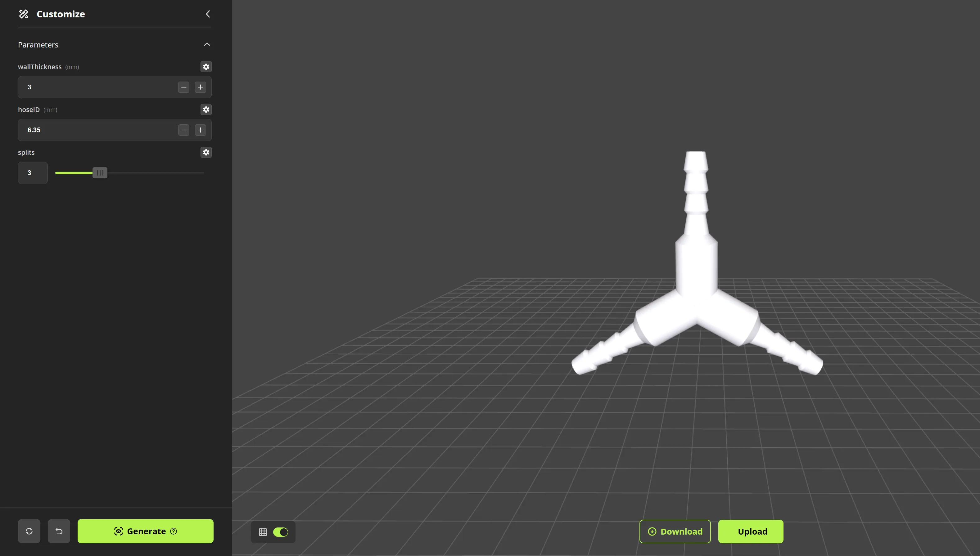Click the hoseID label text
The width and height of the screenshot is (980, 556).
pyautogui.click(x=29, y=110)
